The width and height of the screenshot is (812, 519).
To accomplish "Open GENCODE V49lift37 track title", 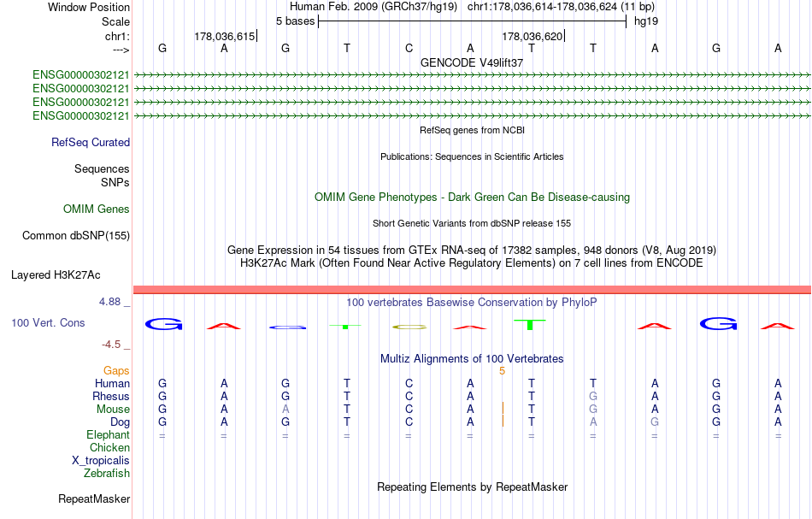I will [x=472, y=62].
